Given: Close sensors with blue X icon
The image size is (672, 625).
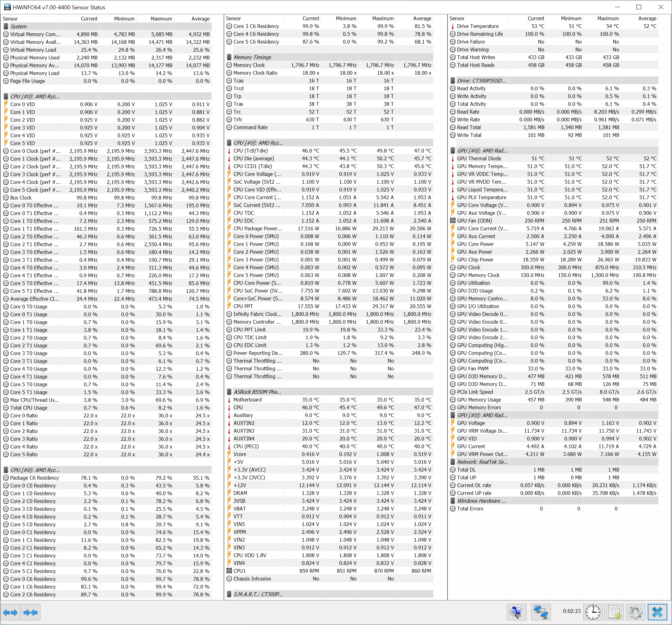Looking at the screenshot, I should [x=657, y=613].
